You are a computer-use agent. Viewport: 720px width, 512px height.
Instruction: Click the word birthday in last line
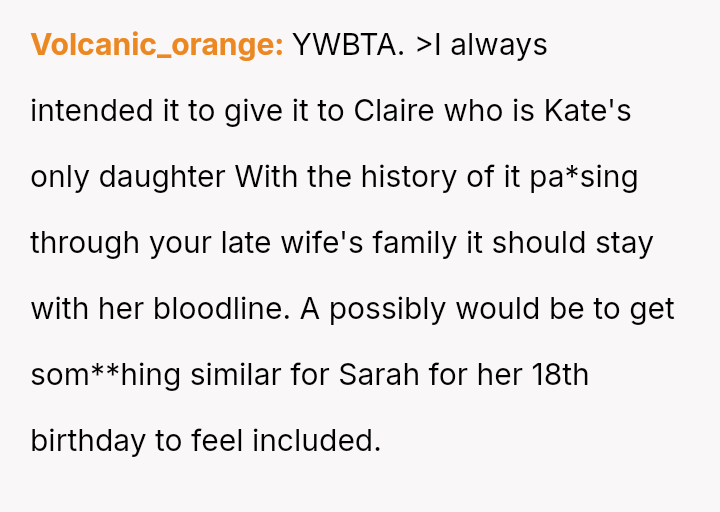pyautogui.click(x=88, y=440)
